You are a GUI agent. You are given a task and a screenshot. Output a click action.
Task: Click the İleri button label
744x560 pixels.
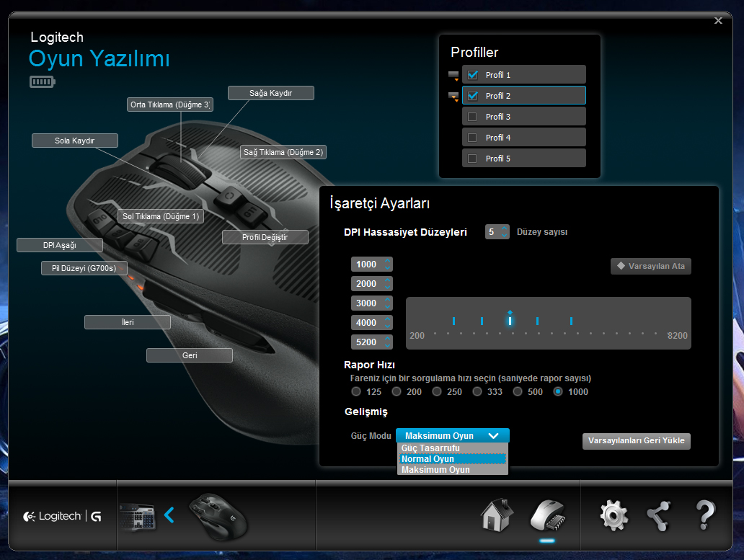pyautogui.click(x=128, y=322)
